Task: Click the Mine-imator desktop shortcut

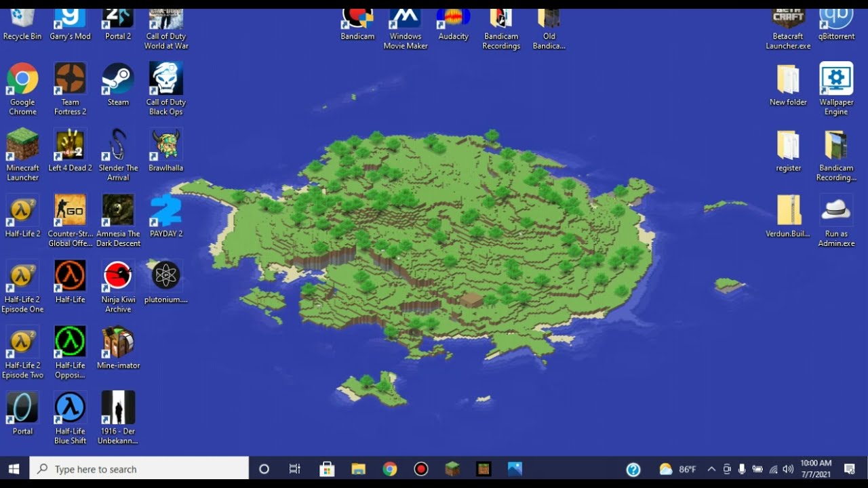Action: click(x=118, y=347)
